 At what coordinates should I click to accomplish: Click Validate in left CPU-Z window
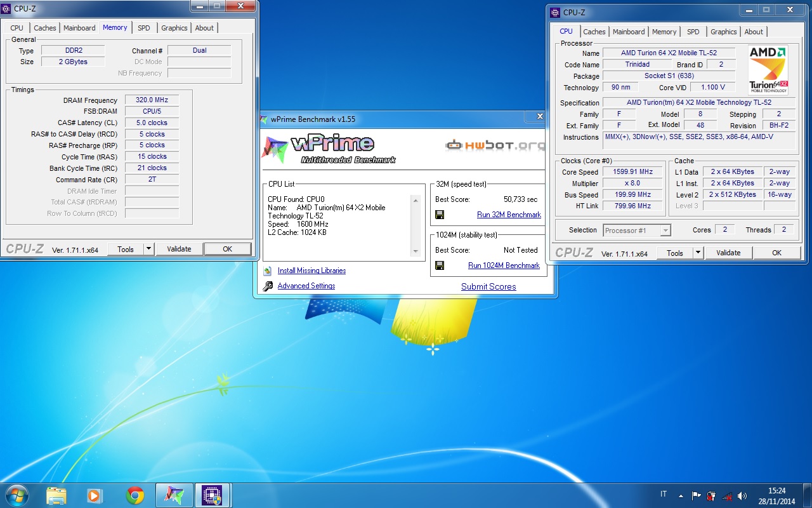pyautogui.click(x=179, y=249)
